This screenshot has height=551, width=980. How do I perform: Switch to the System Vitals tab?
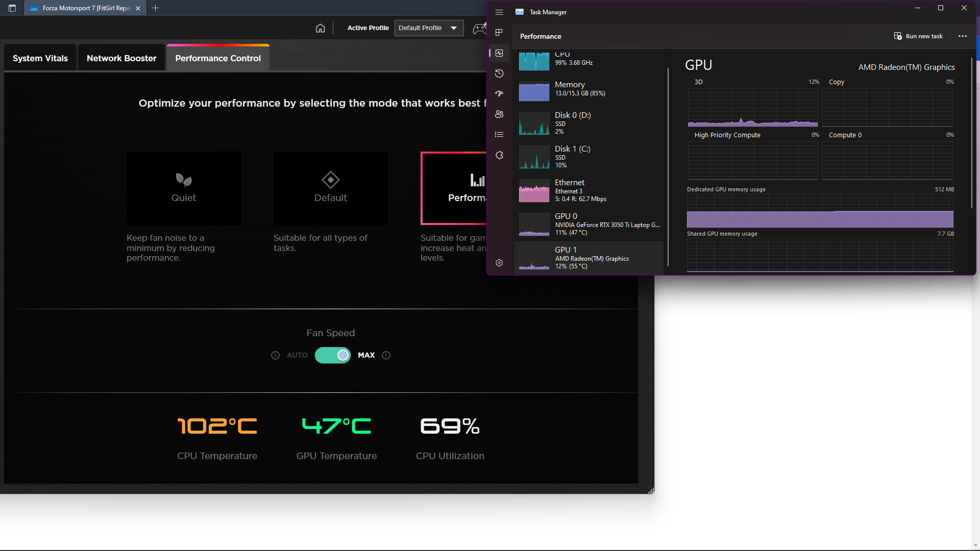[x=40, y=58]
